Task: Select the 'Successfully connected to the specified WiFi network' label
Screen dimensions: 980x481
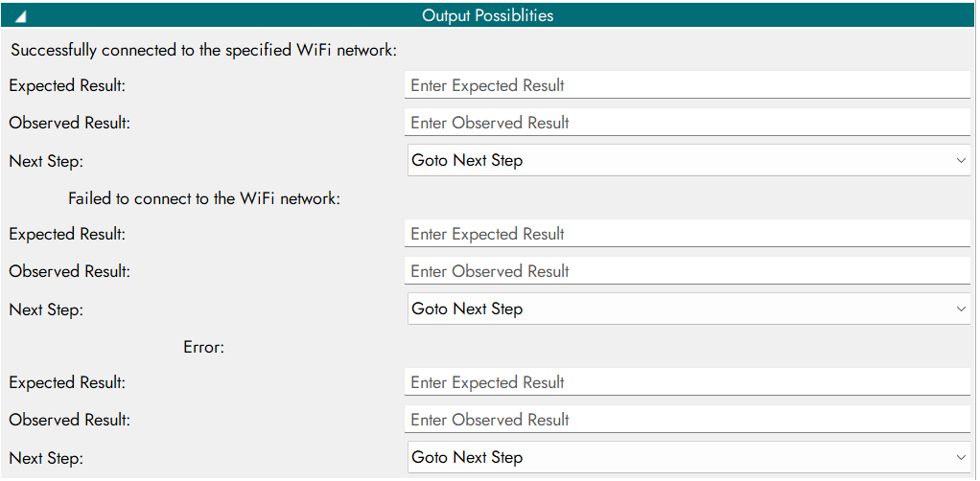Action: click(x=203, y=50)
